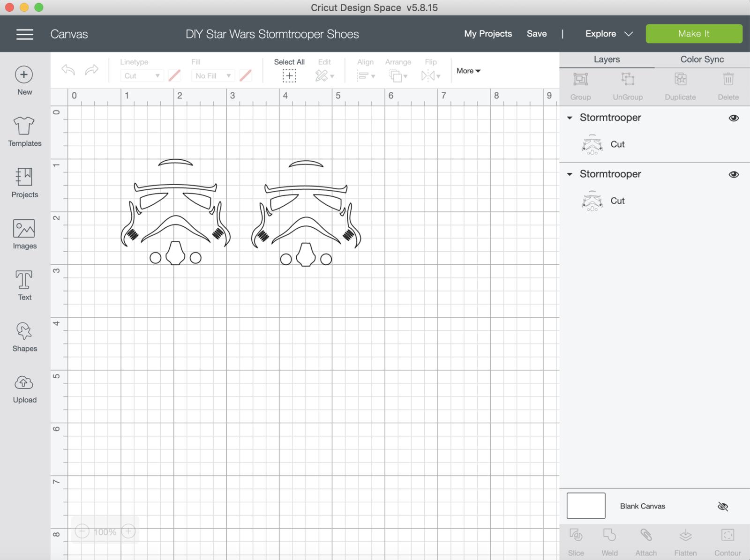This screenshot has width=750, height=560.
Task: Click the linetype color swatch
Action: pyautogui.click(x=174, y=75)
